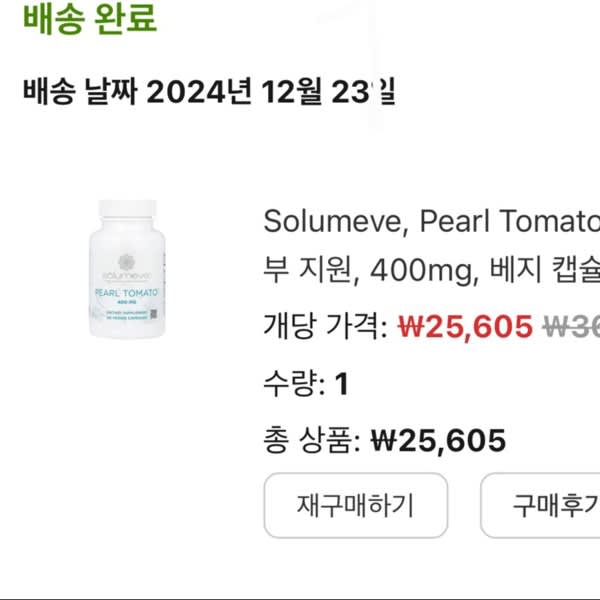Click the 총 상품 ₩25,605 total
Viewport: 600px width, 600px height.
click(385, 440)
